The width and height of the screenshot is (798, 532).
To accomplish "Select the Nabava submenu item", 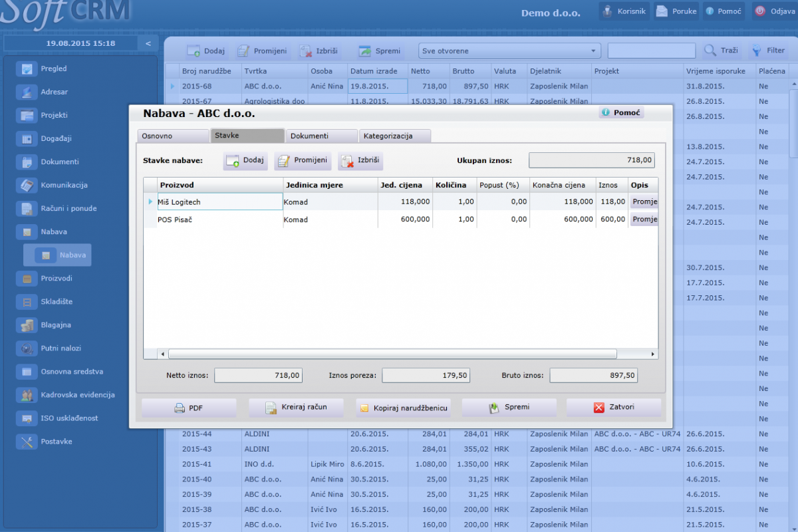I will 58,255.
